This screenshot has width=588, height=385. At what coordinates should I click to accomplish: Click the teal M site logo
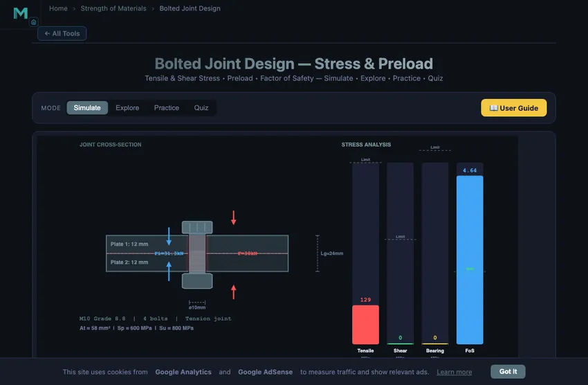[x=21, y=13]
